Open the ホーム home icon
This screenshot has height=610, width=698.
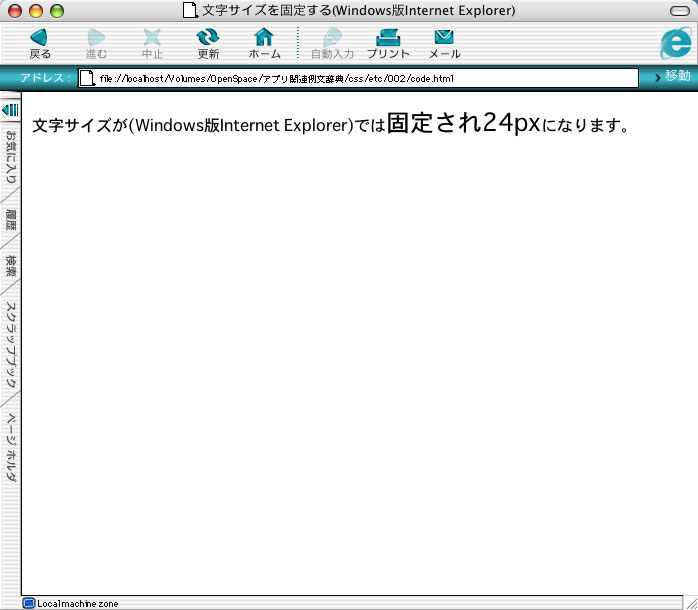[x=264, y=37]
